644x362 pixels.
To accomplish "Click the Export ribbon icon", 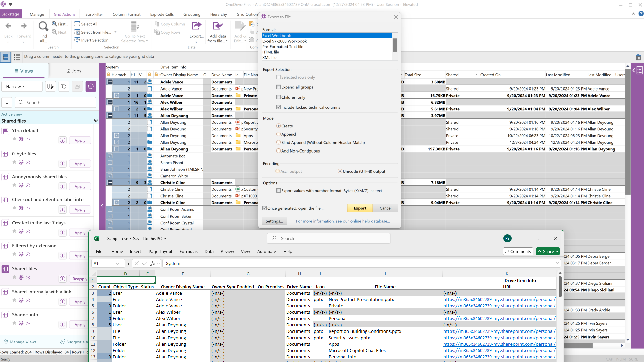I will [x=196, y=26].
